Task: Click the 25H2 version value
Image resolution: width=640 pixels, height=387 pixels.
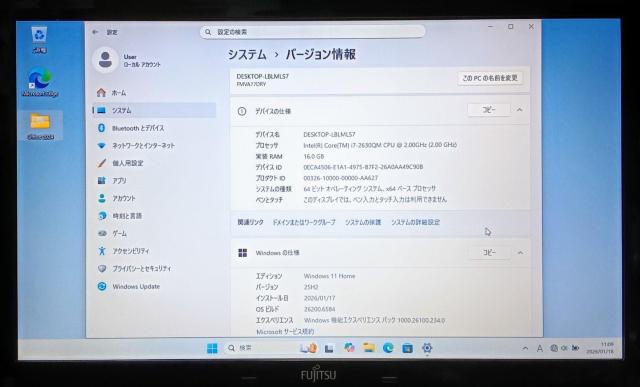Action: (311, 287)
